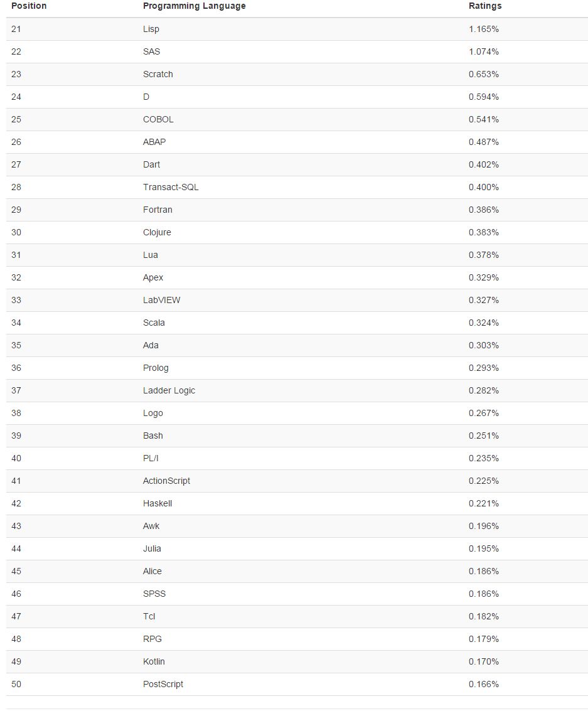Click the Ratings column header

pyautogui.click(x=485, y=6)
